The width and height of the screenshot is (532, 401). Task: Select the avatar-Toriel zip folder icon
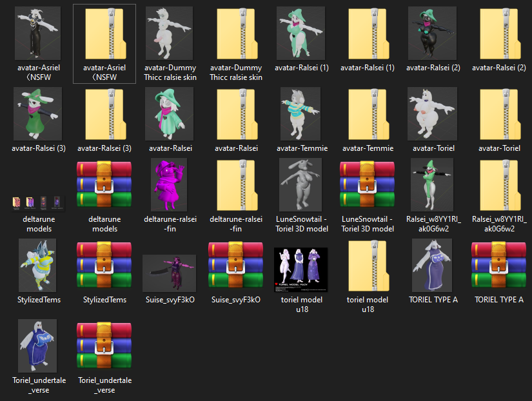tap(500, 114)
